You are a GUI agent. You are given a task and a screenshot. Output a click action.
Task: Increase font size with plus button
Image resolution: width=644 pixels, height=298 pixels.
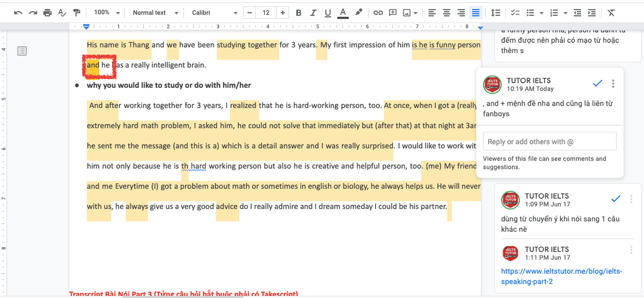tap(283, 12)
